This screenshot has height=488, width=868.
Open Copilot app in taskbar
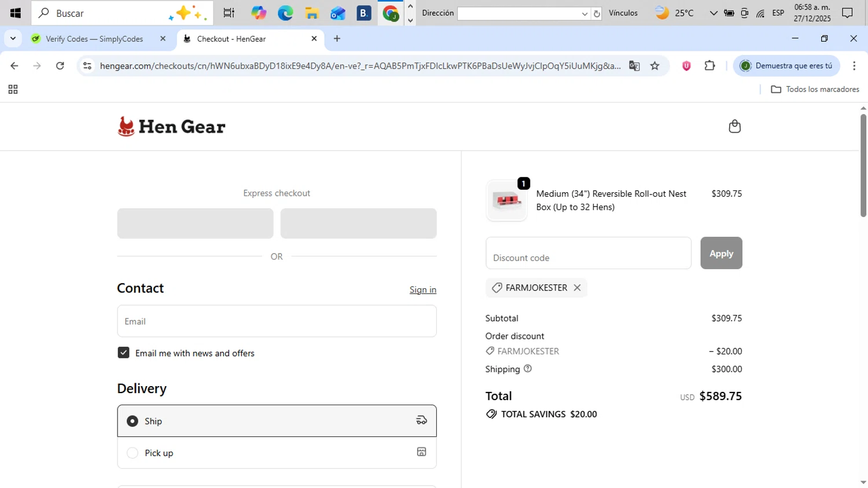(259, 13)
